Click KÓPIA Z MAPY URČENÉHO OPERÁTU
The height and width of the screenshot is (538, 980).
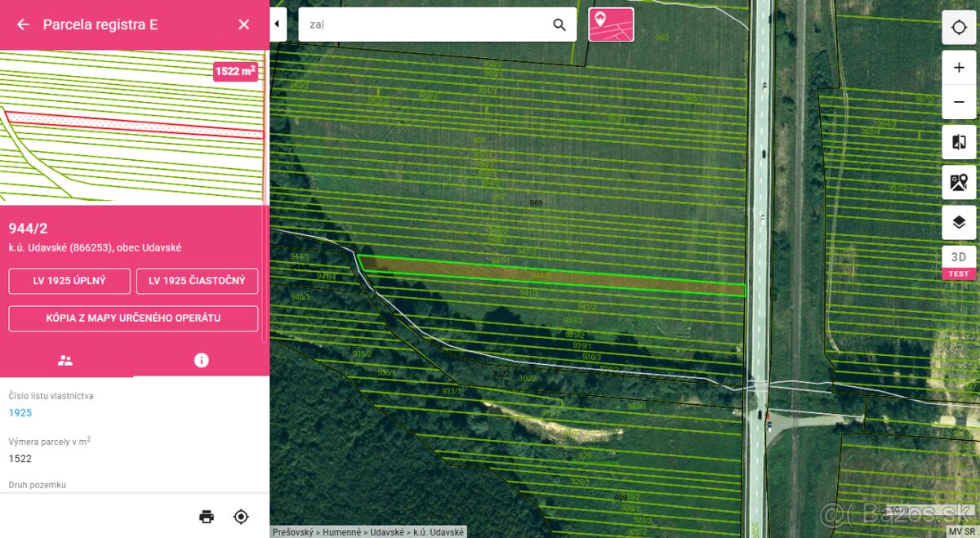tap(133, 318)
